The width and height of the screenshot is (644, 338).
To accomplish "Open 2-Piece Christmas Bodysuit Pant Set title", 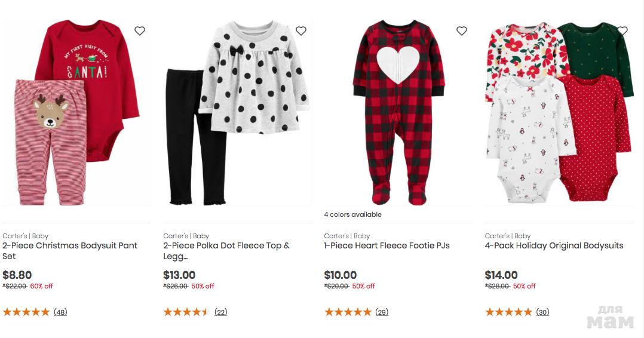I will click(x=70, y=251).
